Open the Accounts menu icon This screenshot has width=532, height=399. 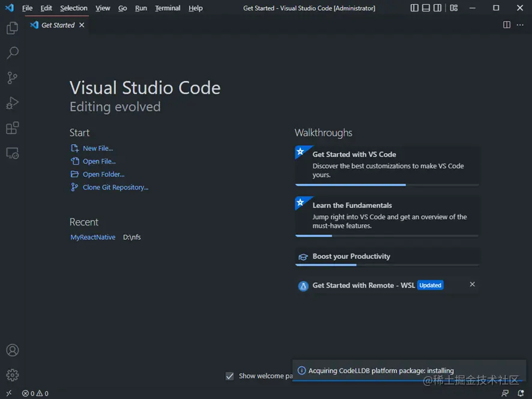pos(12,350)
